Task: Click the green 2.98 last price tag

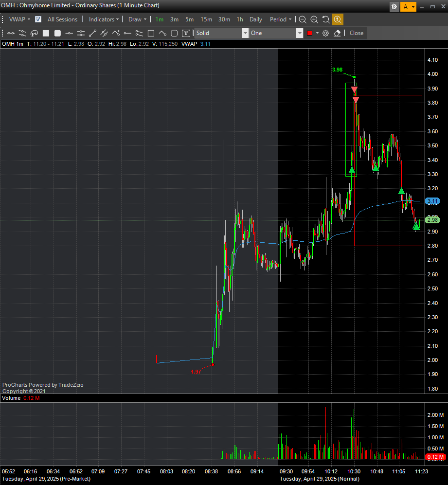Action: coord(432,220)
